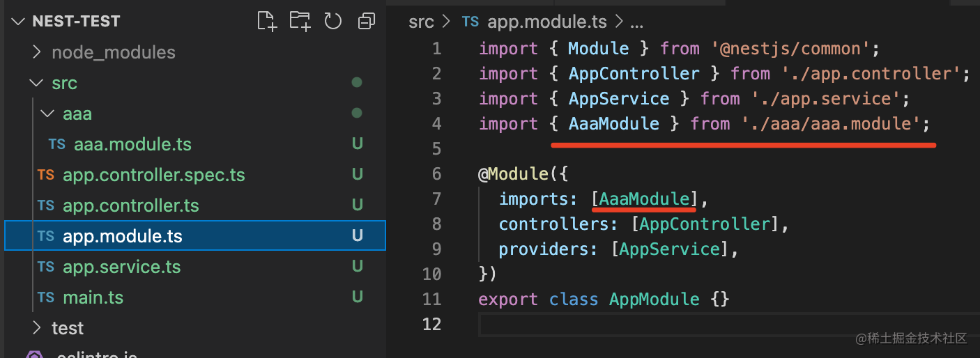Select app.module.ts in the explorer
Viewport: 980px width, 358px height.
click(122, 236)
